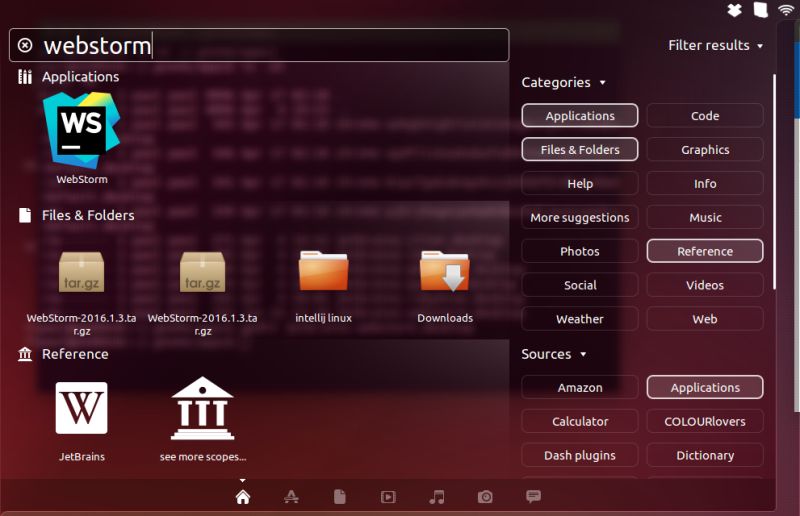The image size is (800, 516).
Task: Enable the Web category filter
Action: [705, 319]
